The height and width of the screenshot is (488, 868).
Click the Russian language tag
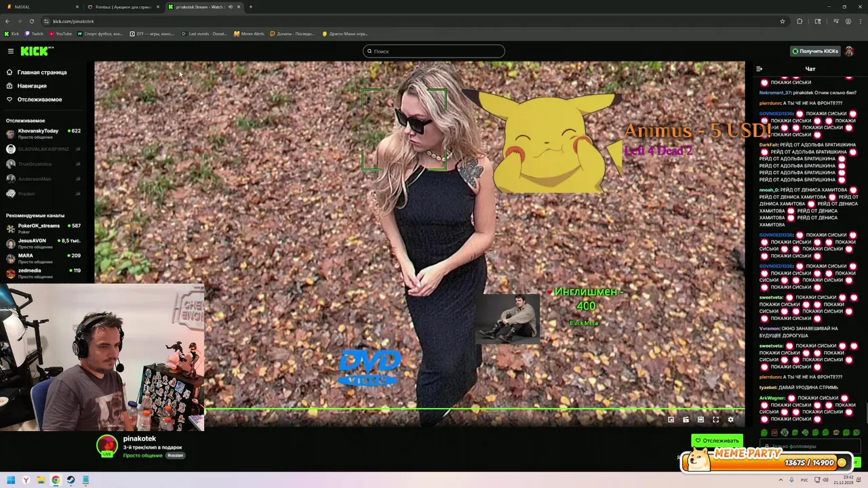pyautogui.click(x=176, y=455)
